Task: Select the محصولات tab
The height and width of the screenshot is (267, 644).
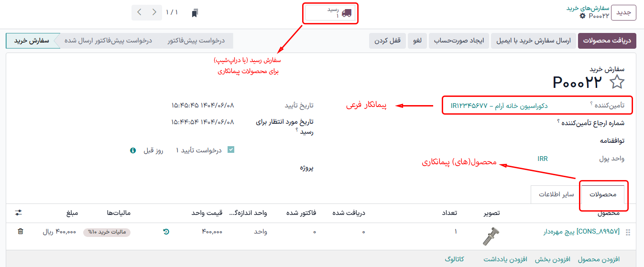Action: click(x=602, y=194)
